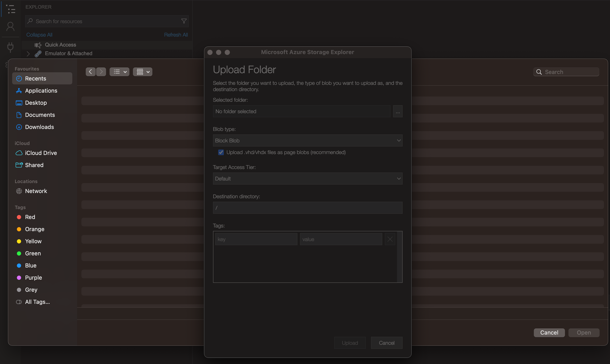Screen dimensions: 610x364
Task: Click the Refresh All link
Action: [x=176, y=35]
